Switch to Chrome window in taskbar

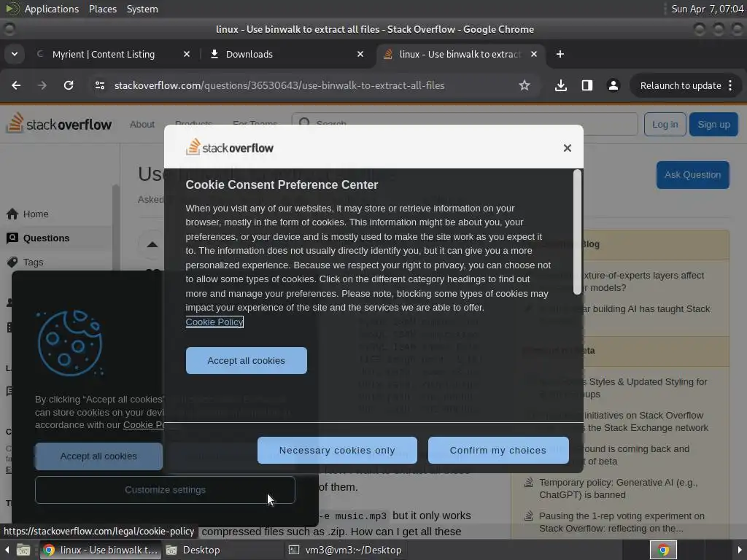pos(101,550)
